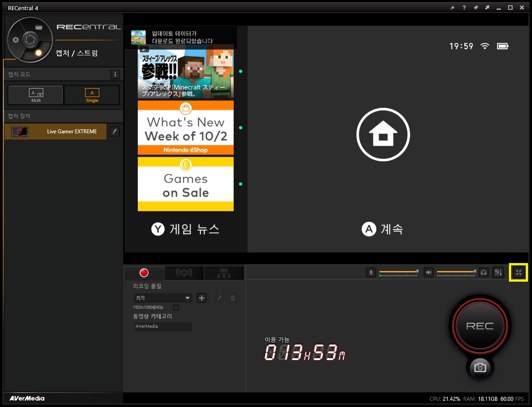
Task: Click the Home icon in the preview
Action: click(383, 134)
